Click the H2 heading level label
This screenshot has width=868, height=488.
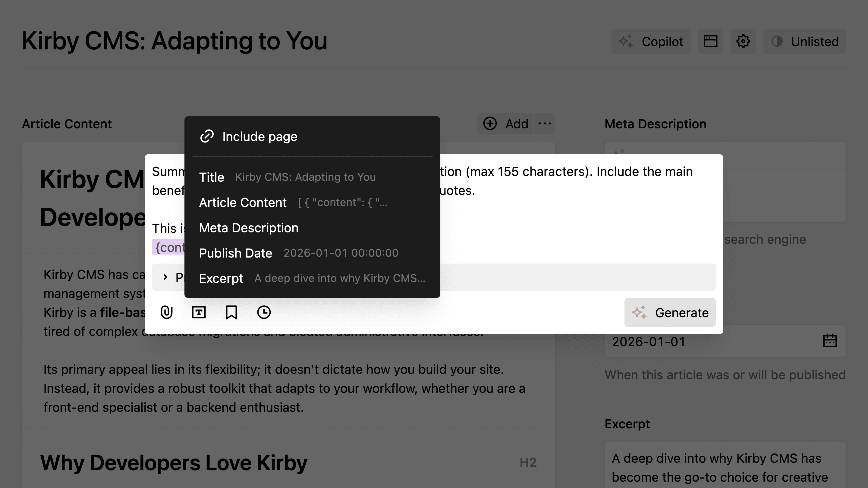pos(528,463)
